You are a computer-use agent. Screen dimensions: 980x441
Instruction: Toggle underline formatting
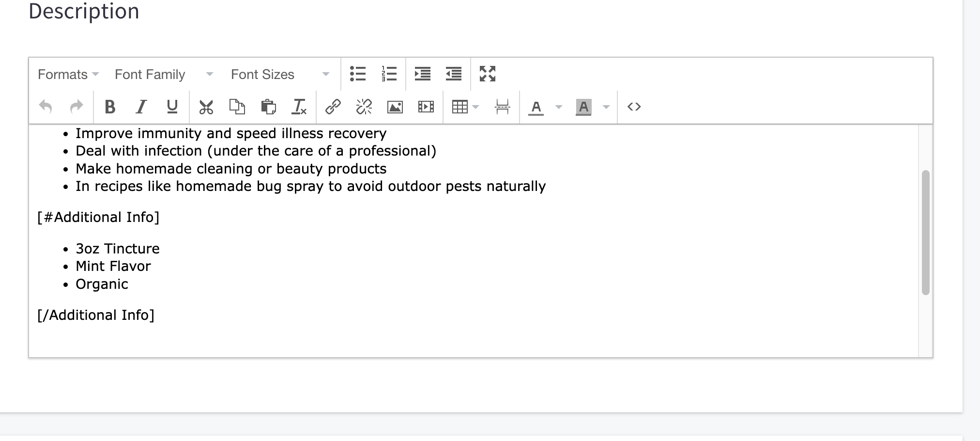click(x=172, y=107)
